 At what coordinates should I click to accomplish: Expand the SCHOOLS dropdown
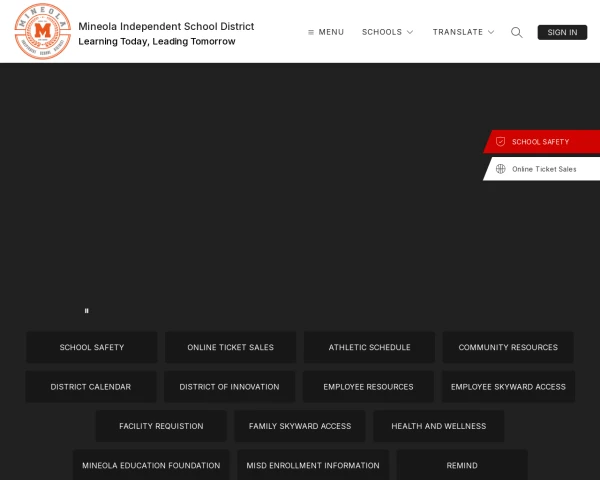pos(387,32)
